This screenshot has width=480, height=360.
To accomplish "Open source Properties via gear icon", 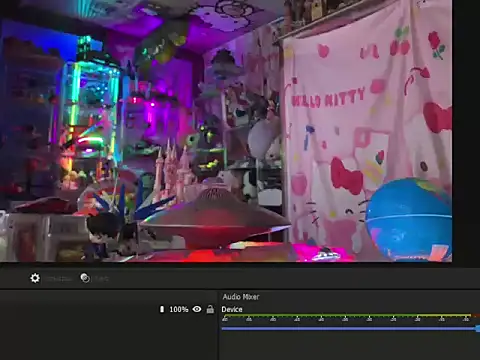I will [x=35, y=278].
